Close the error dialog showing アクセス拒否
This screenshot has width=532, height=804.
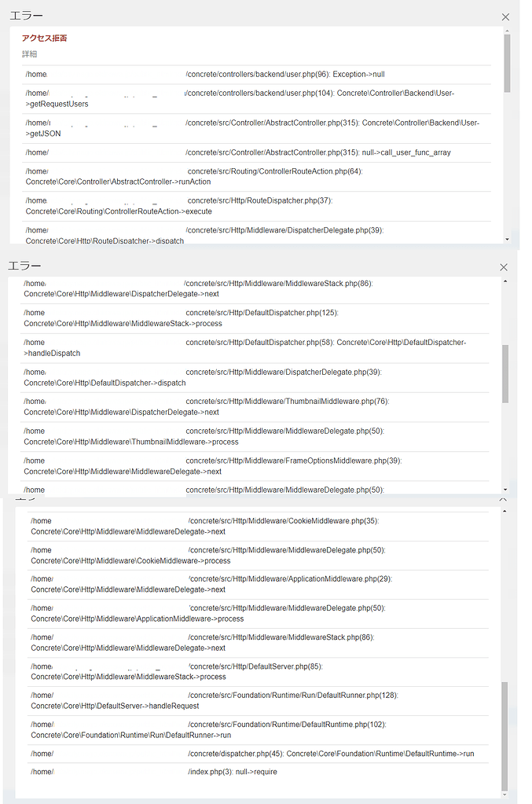point(505,17)
